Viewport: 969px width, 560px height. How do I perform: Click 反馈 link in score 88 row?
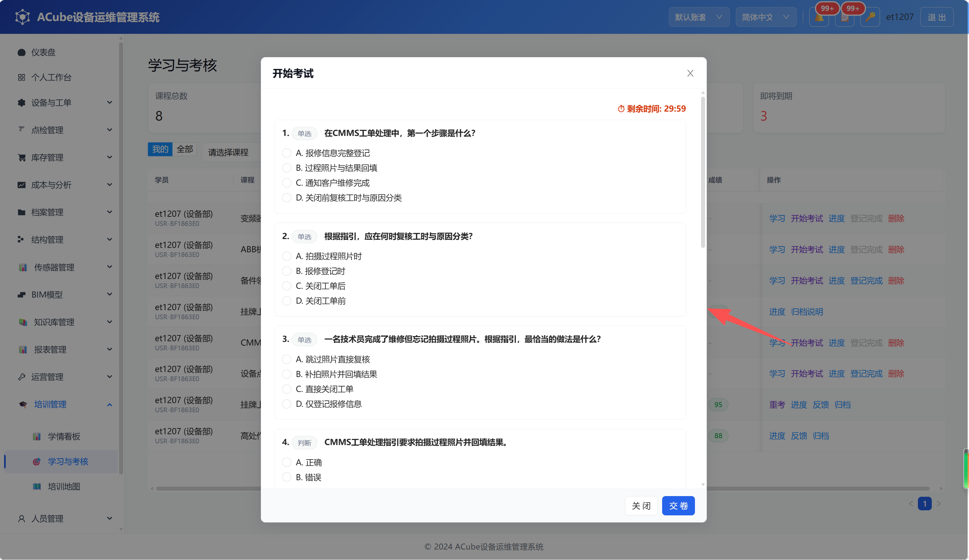799,436
